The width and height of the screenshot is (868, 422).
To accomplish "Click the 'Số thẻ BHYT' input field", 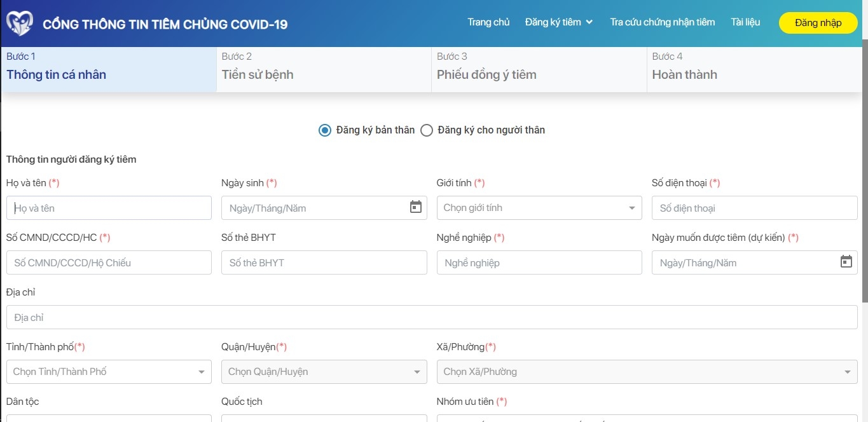I will click(324, 262).
